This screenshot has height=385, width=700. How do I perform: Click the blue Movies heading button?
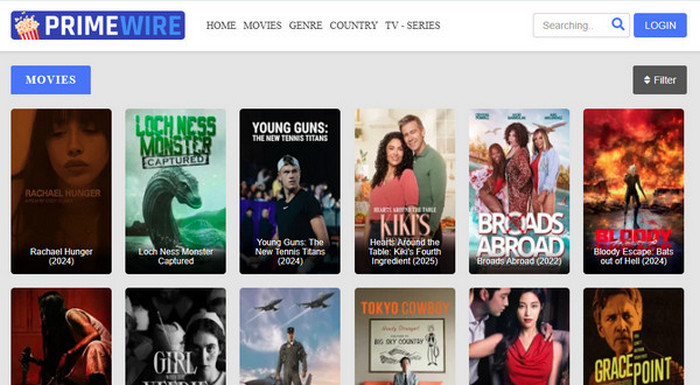(51, 80)
